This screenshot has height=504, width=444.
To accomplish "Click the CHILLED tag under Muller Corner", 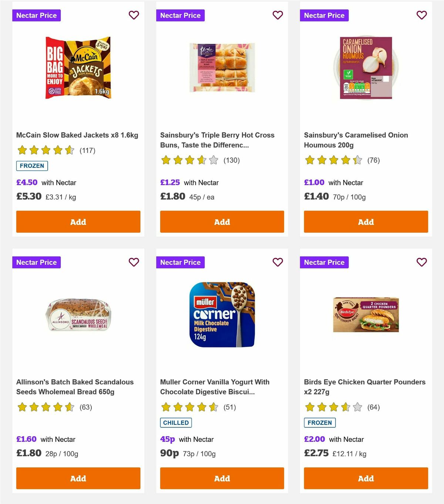I will pyautogui.click(x=176, y=422).
